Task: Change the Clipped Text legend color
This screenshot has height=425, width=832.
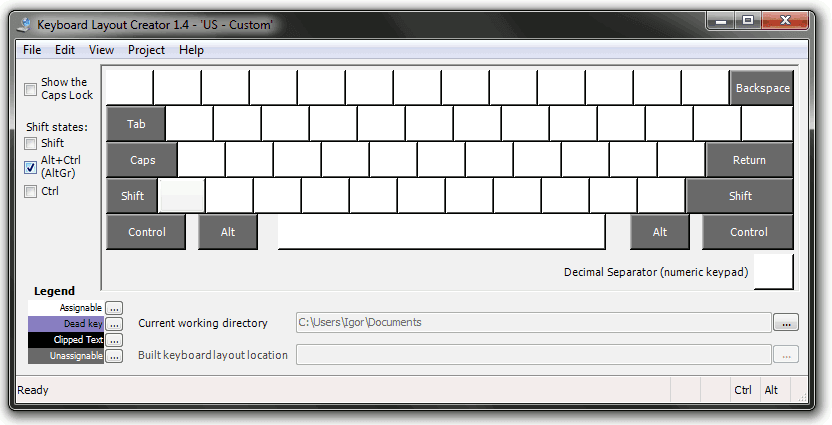Action: coord(114,340)
